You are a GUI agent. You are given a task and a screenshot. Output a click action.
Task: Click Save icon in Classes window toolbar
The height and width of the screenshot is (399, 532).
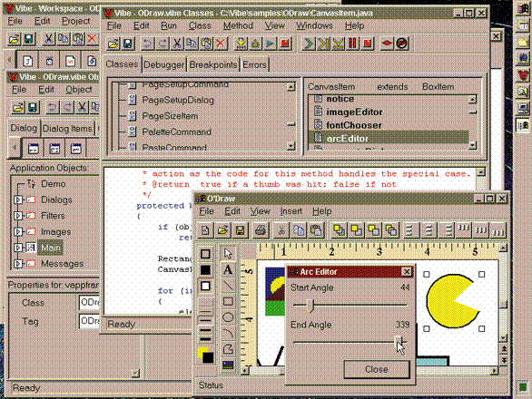128,44
